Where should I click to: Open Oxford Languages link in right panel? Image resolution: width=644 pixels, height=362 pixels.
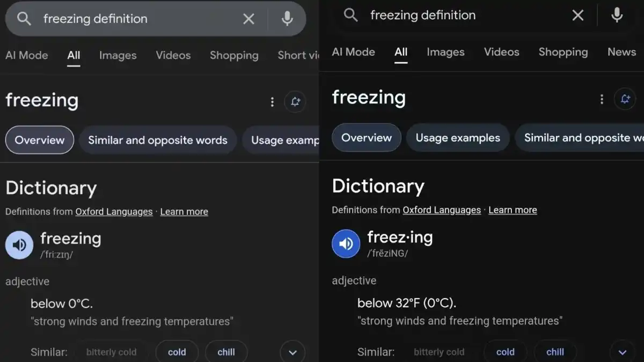click(442, 210)
